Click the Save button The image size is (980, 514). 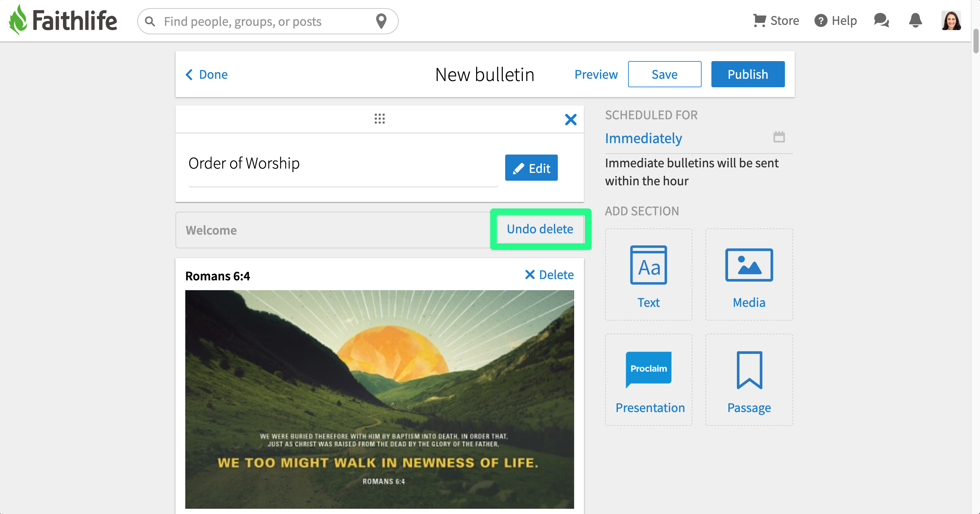(664, 74)
